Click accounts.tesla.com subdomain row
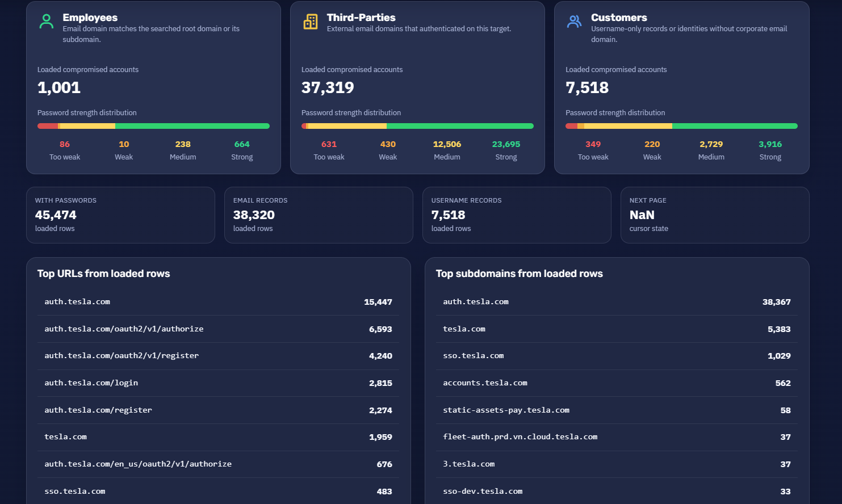Image resolution: width=842 pixels, height=504 pixels. 617,383
